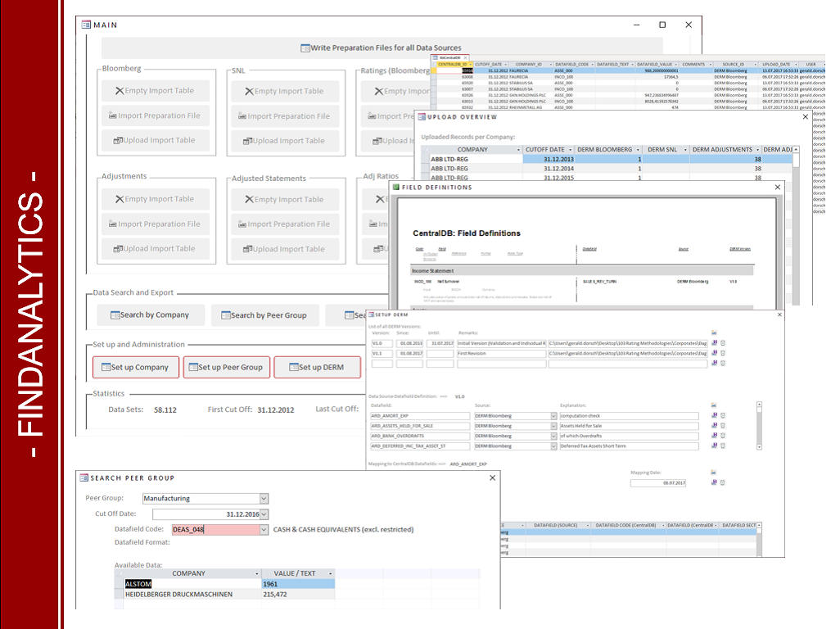Open the Datafield Code DEAS_048 dropdown

pyautogui.click(x=263, y=530)
